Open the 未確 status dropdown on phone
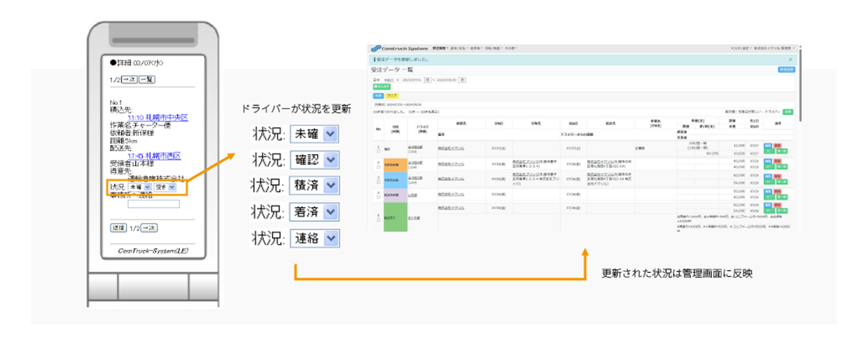 click(140, 187)
